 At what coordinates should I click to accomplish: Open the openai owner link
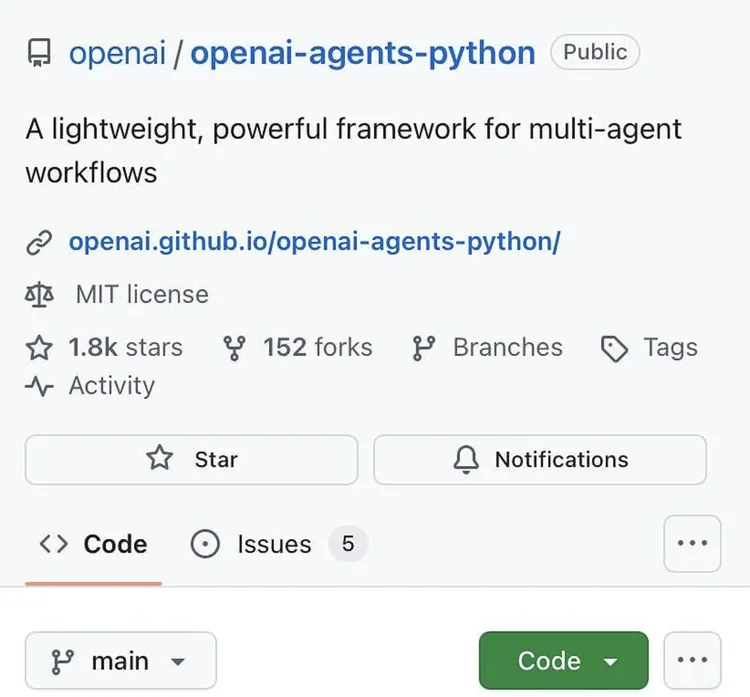(117, 53)
